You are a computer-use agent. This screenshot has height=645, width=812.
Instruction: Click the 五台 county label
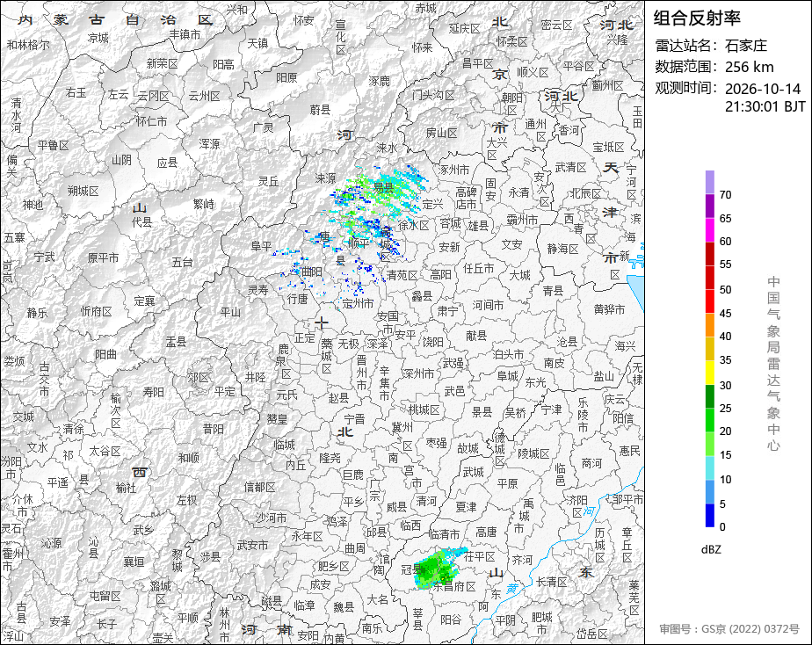[x=182, y=263]
